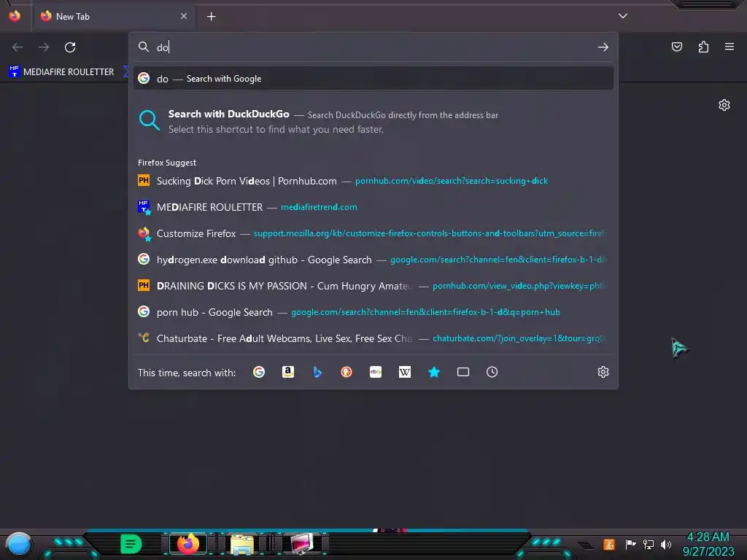The image size is (747, 560).
Task: Search this time with Bing
Action: (317, 372)
